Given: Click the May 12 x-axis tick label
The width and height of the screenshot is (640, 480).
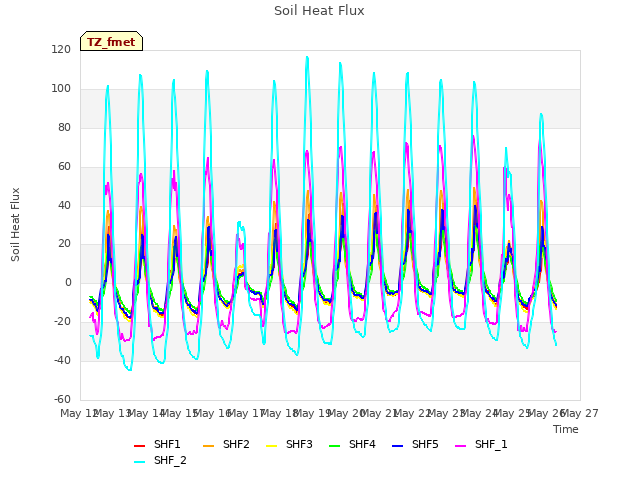Looking at the screenshot, I should 78,413.
